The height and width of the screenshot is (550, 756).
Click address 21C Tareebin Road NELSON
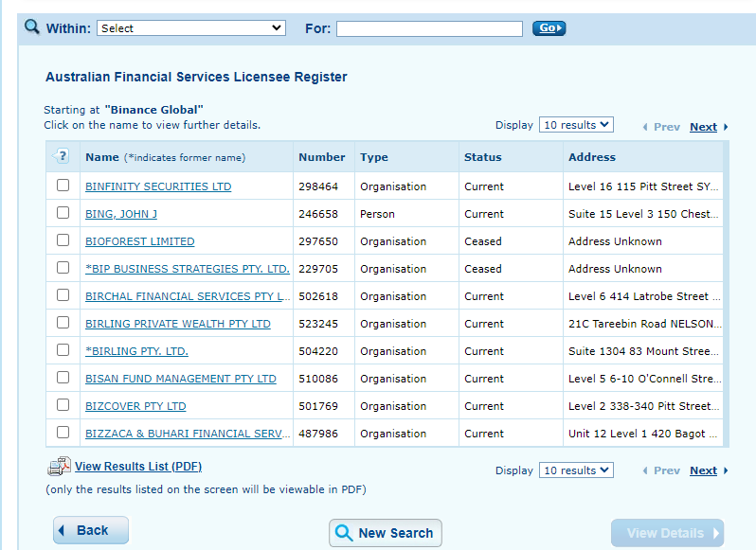coord(644,324)
